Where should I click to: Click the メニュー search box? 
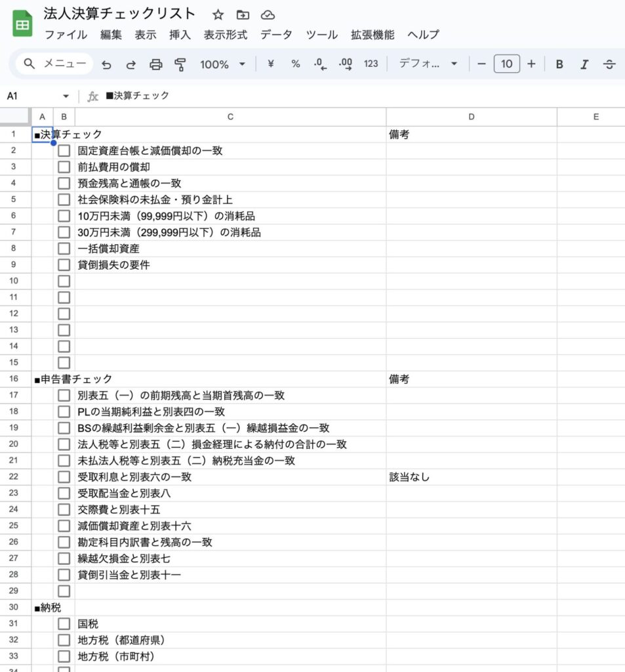(54, 64)
